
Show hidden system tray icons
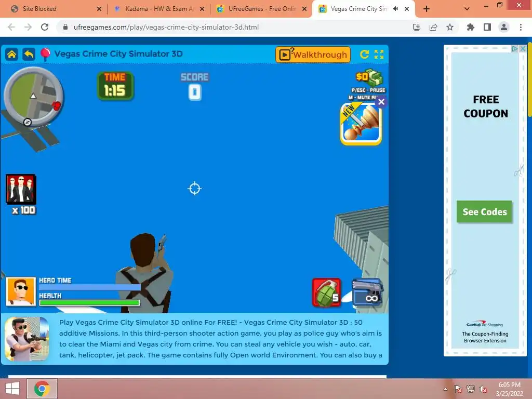point(445,389)
